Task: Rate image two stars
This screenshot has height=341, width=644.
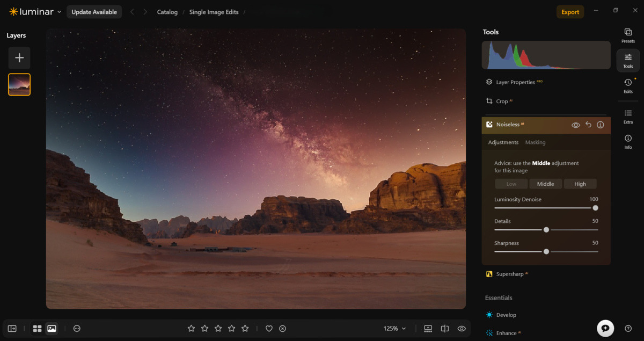Action: (204, 328)
